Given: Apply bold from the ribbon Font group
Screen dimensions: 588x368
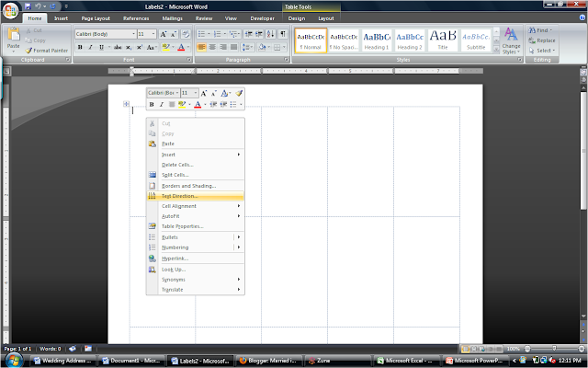Looking at the screenshot, I should point(80,47).
